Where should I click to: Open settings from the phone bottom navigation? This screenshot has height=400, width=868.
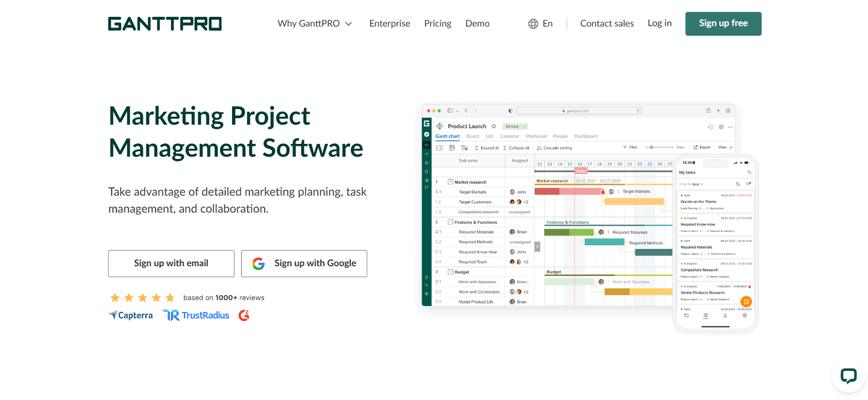(x=744, y=316)
